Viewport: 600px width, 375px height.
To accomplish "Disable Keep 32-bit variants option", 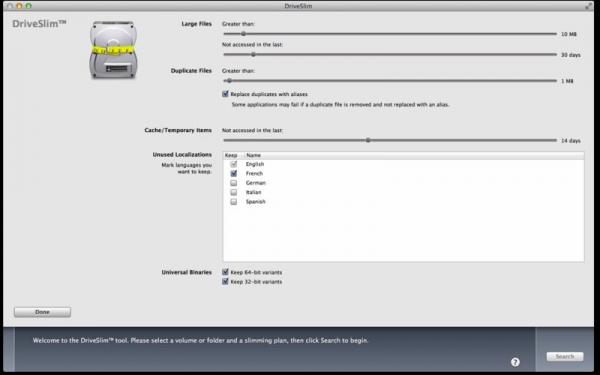I will [x=225, y=282].
